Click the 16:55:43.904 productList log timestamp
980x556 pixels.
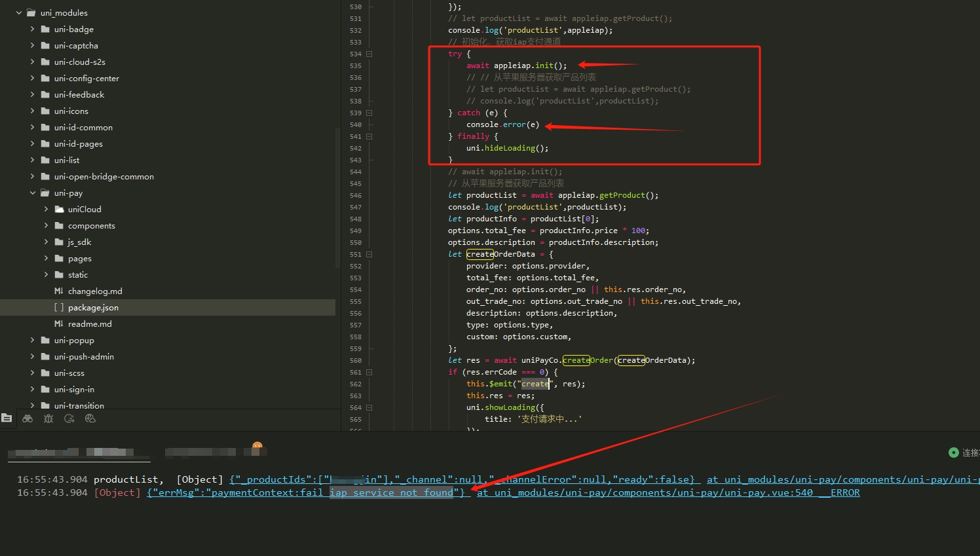(52, 479)
